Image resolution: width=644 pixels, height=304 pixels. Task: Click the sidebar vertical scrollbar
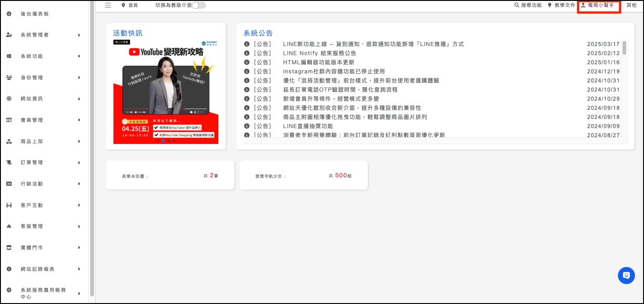92,149
